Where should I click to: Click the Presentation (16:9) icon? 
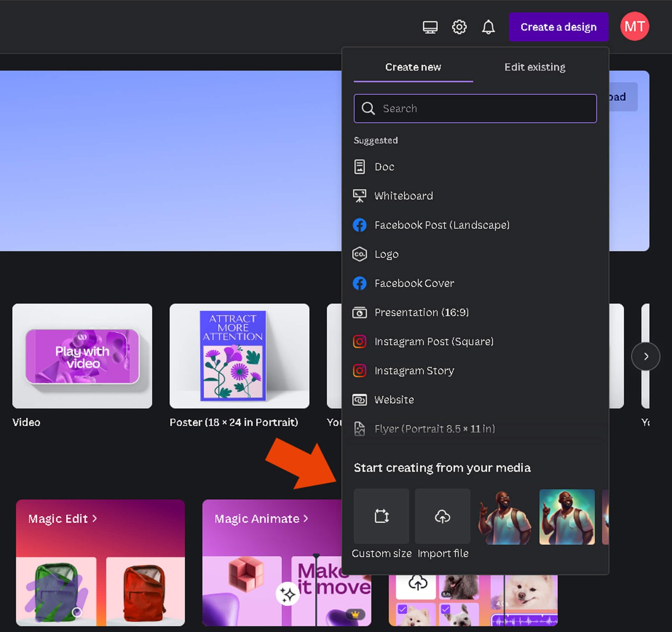pyautogui.click(x=360, y=312)
